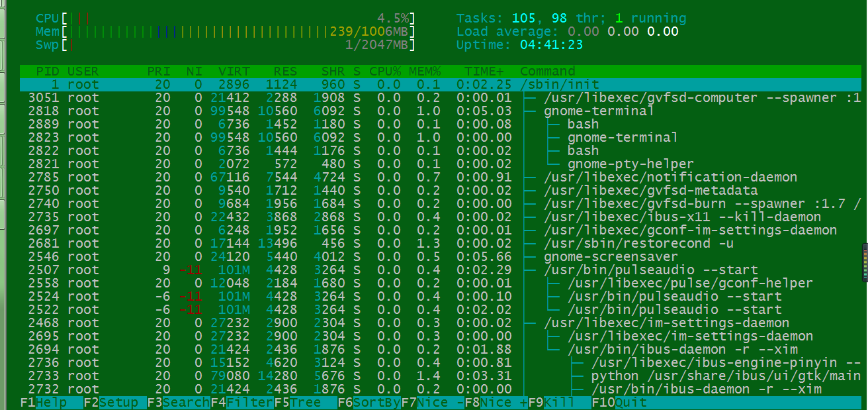Viewport: 868px width, 410px height.
Task: Sort by the SHR column header
Action: tap(333, 71)
